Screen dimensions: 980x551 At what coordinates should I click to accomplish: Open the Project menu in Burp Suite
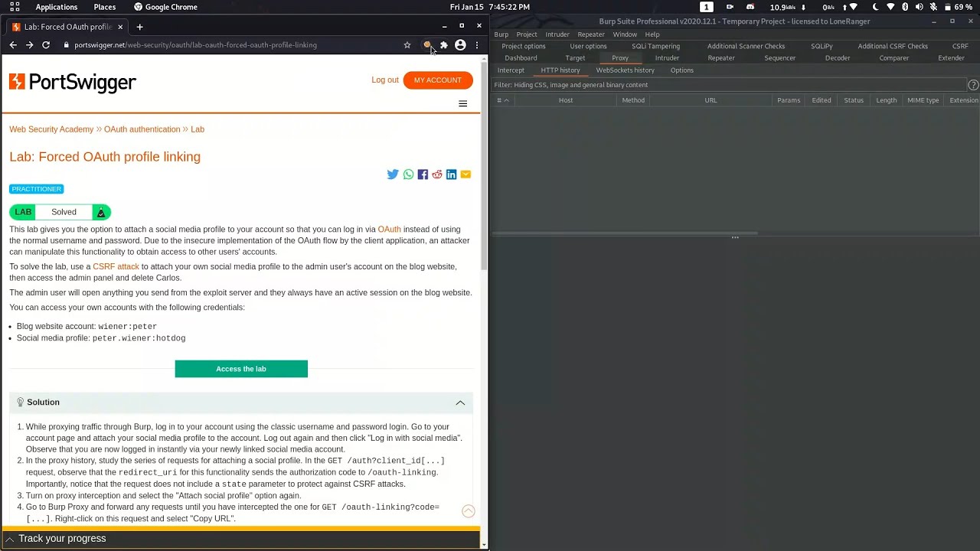click(527, 34)
